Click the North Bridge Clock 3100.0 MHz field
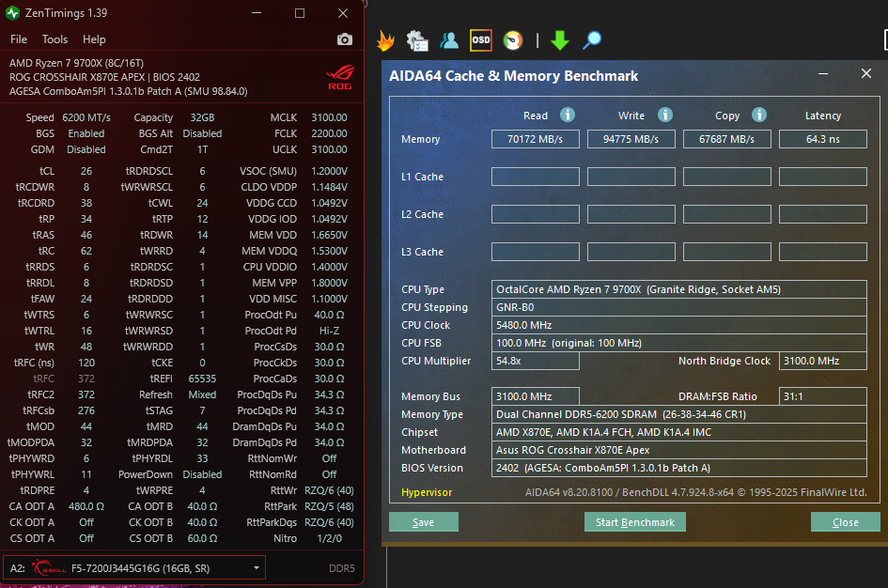Screen dimensions: 888x588 click(x=823, y=361)
